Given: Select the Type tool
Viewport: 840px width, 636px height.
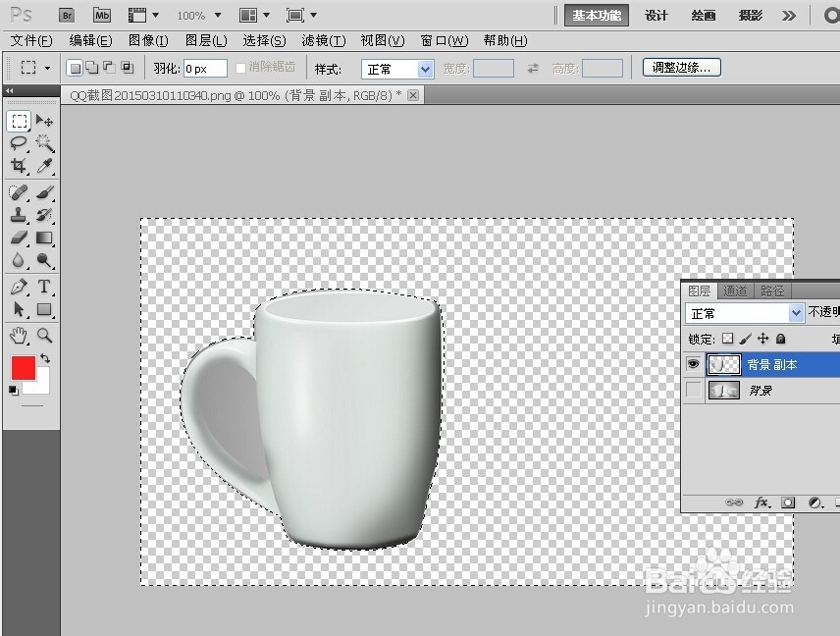Looking at the screenshot, I should (44, 287).
